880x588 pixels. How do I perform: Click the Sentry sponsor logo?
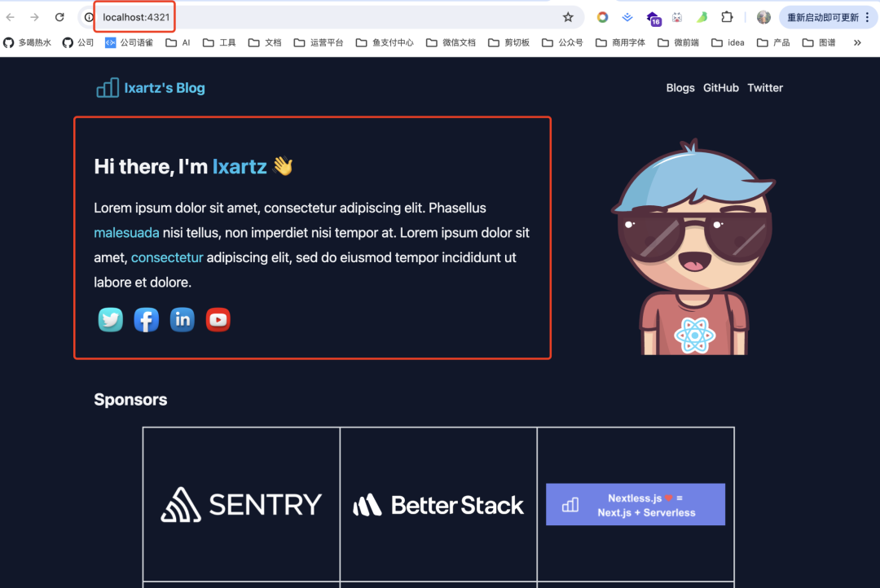[x=241, y=505]
